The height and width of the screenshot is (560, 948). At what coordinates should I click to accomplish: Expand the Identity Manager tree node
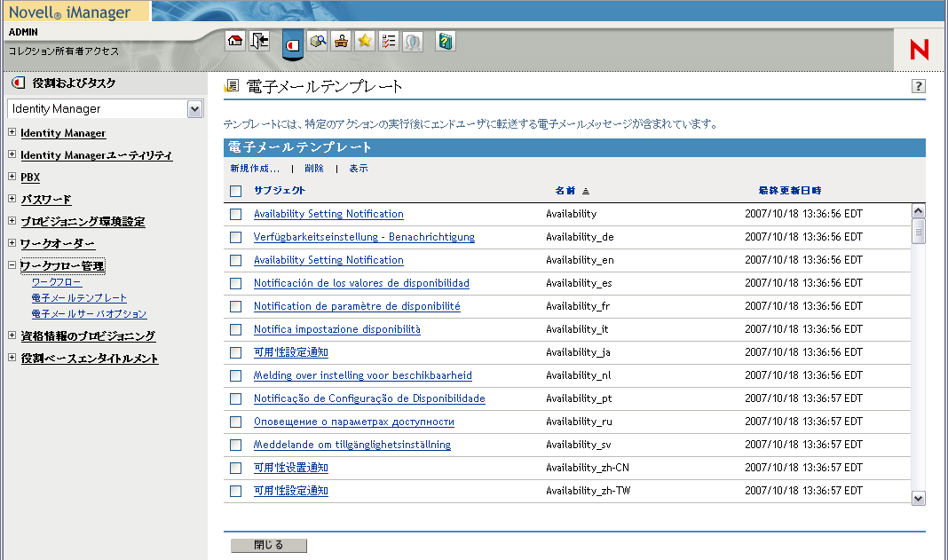point(12,132)
